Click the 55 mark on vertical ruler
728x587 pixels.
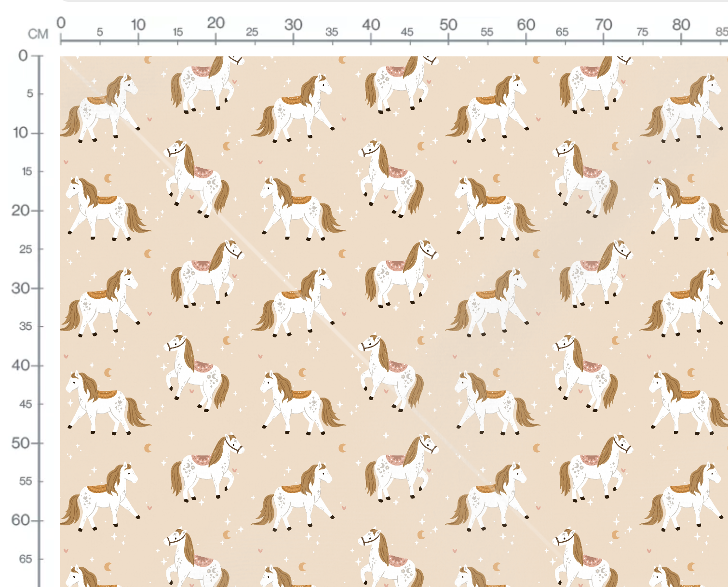coord(26,481)
